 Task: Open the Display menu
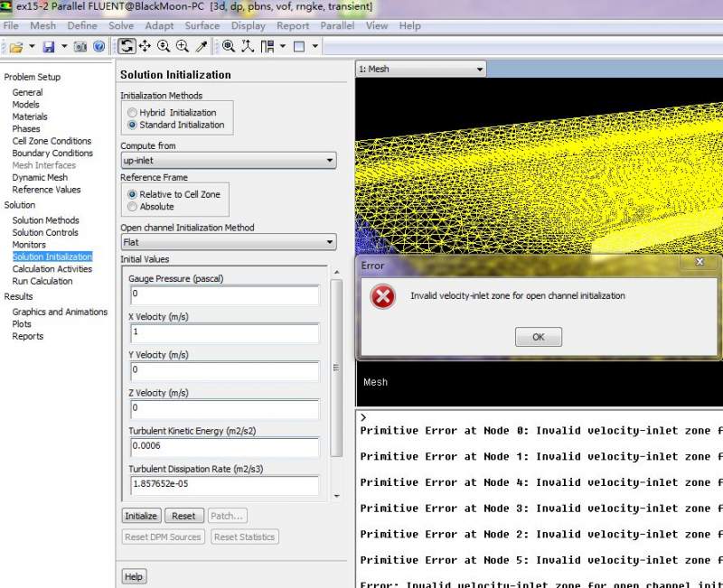point(248,26)
